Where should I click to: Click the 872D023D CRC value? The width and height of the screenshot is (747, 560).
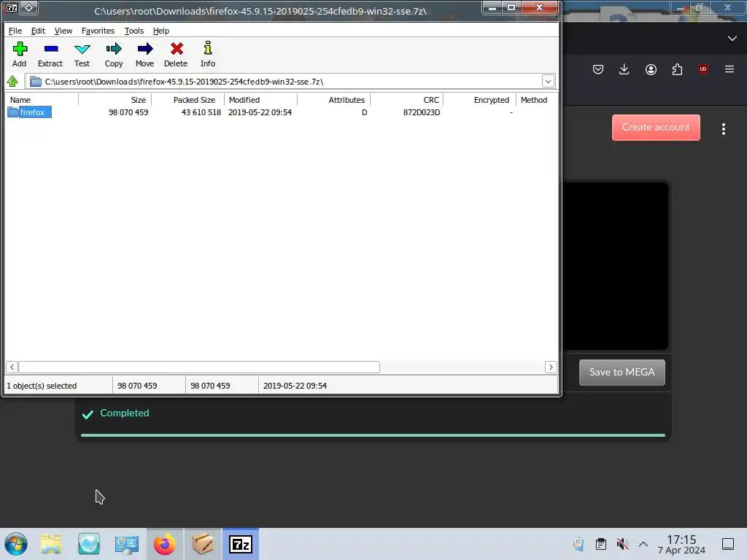click(x=422, y=112)
